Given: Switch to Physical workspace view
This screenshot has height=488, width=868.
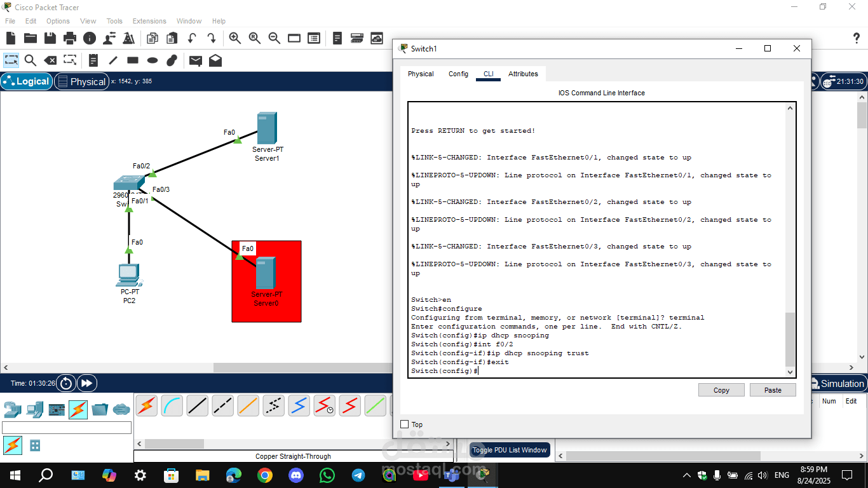Looking at the screenshot, I should [x=81, y=81].
